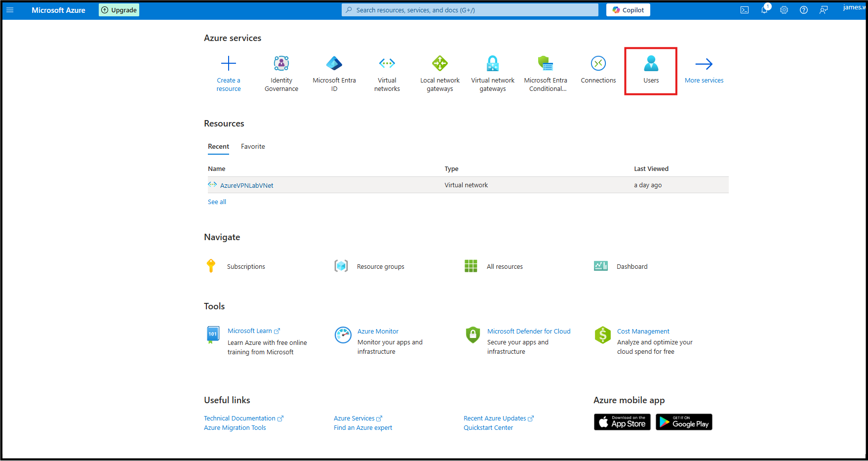
Task: Launch Cloud Shell from the top bar
Action: click(x=745, y=10)
